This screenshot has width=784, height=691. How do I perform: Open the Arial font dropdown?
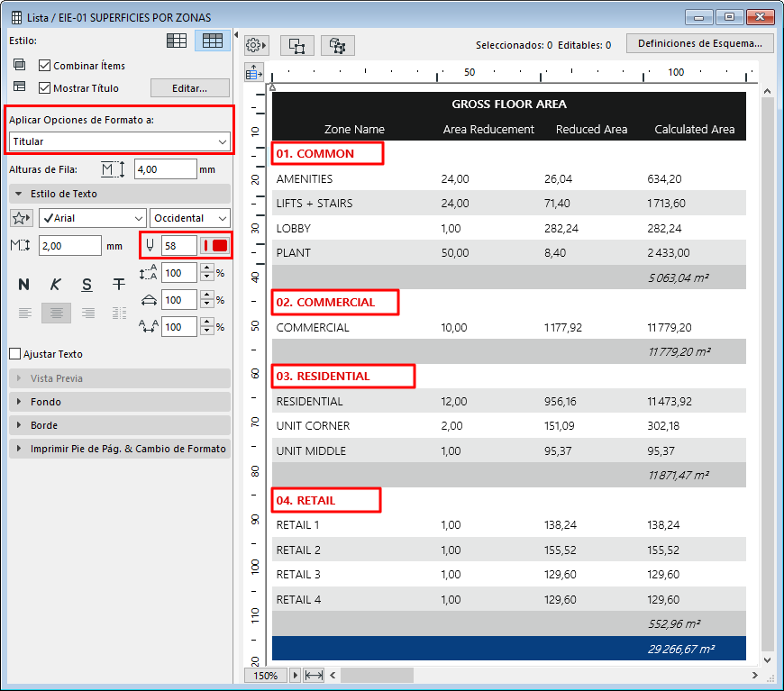click(92, 218)
